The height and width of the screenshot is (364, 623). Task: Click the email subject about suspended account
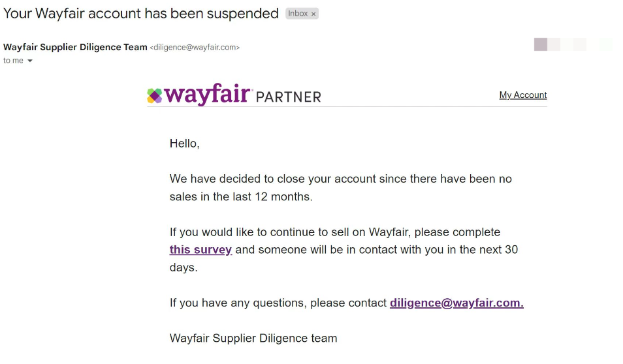(141, 14)
